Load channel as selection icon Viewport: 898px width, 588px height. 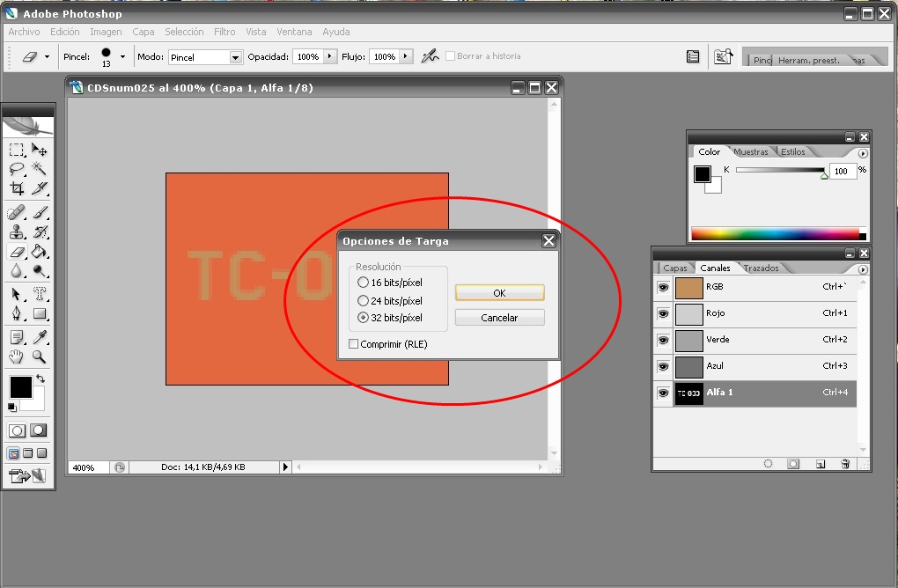coord(768,464)
